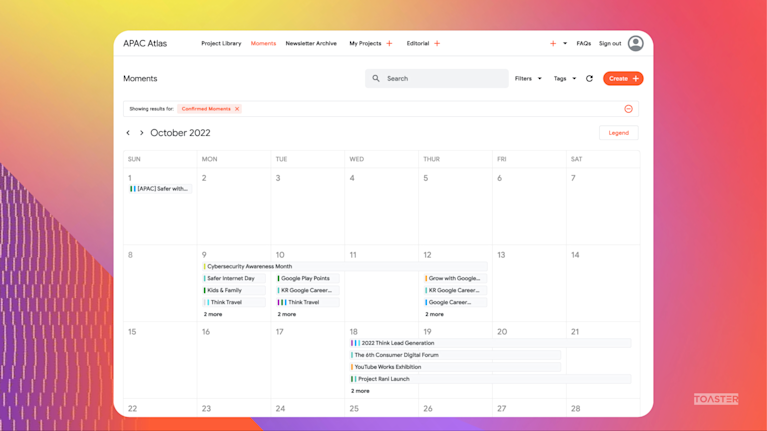The height and width of the screenshot is (431, 767).
Task: Go to the next month
Action: pyautogui.click(x=141, y=133)
